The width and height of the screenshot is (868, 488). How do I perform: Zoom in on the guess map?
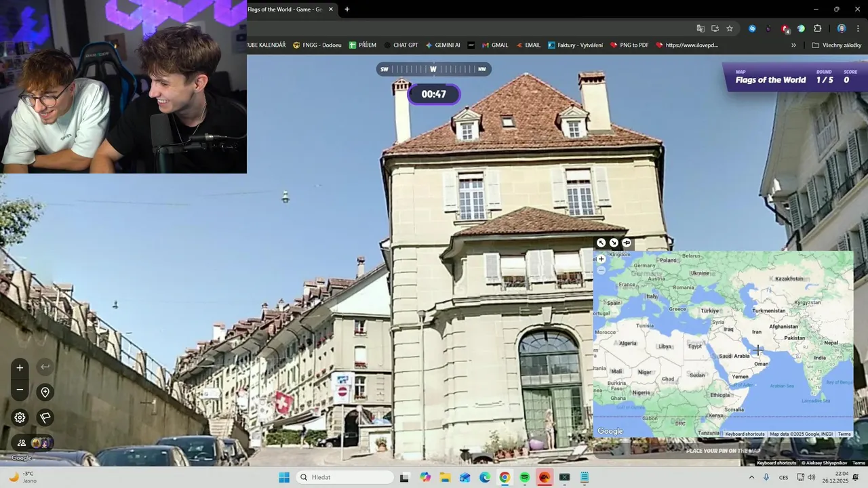coord(601,259)
